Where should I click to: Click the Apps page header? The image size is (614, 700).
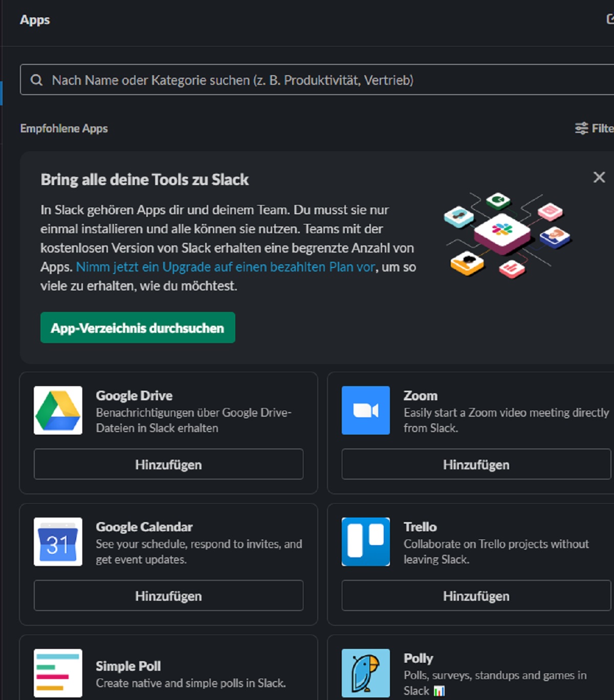[35, 20]
